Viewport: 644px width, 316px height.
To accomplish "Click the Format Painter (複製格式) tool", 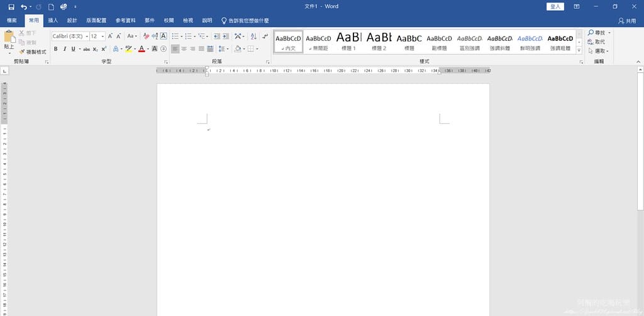I will [33, 52].
